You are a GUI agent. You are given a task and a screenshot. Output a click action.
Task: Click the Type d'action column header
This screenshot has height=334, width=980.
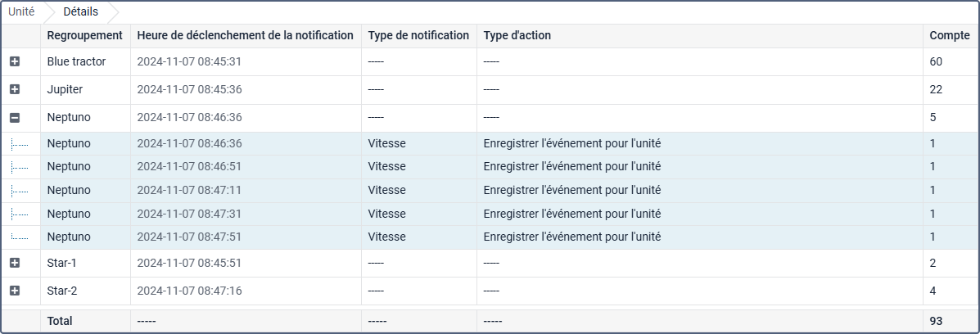pos(517,35)
